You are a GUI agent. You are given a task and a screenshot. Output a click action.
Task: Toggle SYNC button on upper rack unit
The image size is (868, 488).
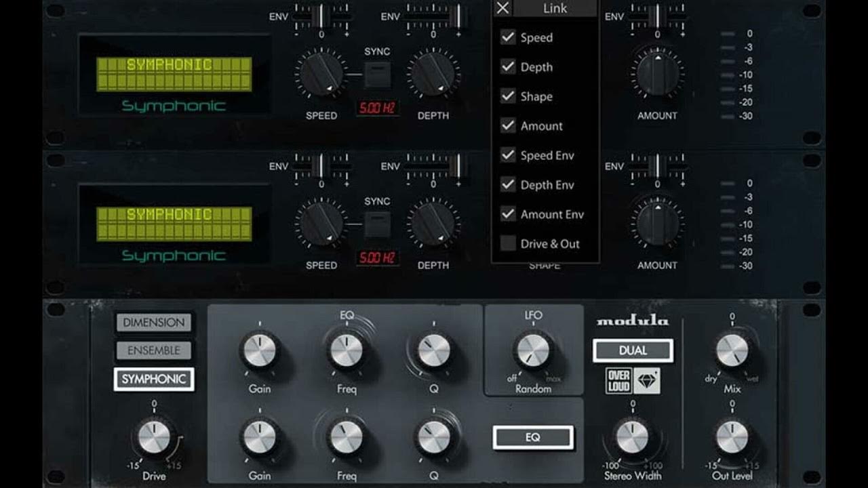pyautogui.click(x=377, y=75)
